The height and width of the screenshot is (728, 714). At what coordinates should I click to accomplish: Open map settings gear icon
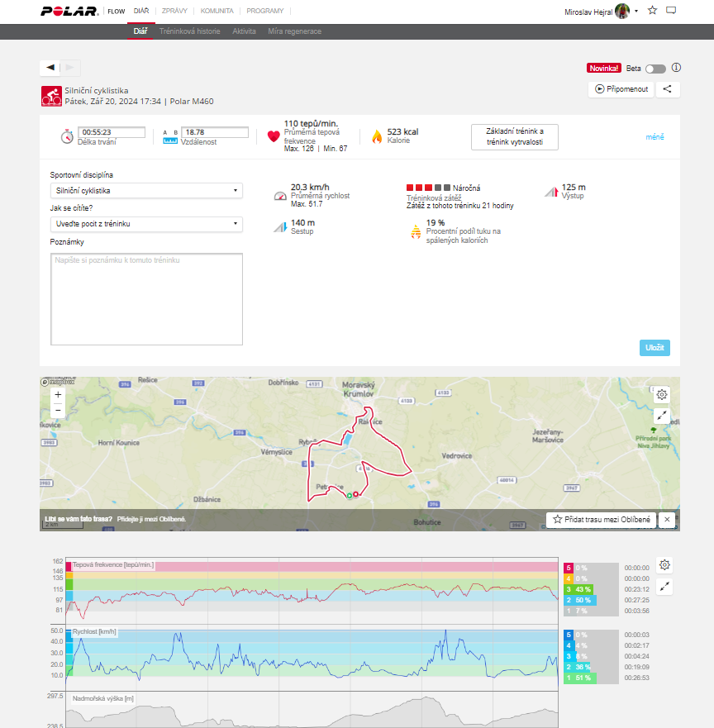click(662, 395)
